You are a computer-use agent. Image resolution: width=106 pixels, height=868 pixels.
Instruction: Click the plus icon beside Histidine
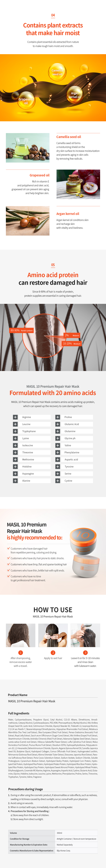[x=15, y=467]
